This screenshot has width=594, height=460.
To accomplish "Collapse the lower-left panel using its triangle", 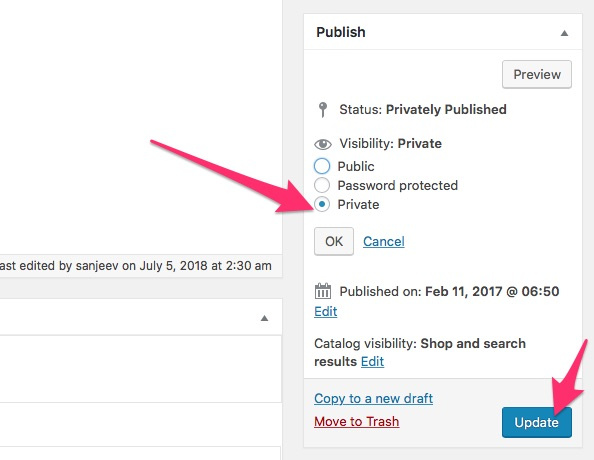I will (x=264, y=318).
